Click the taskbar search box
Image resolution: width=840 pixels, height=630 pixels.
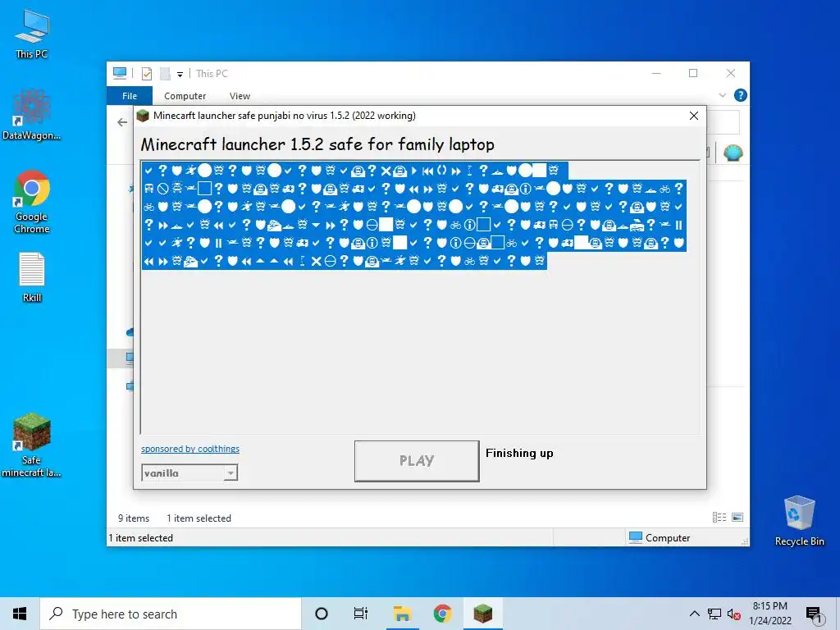171,614
